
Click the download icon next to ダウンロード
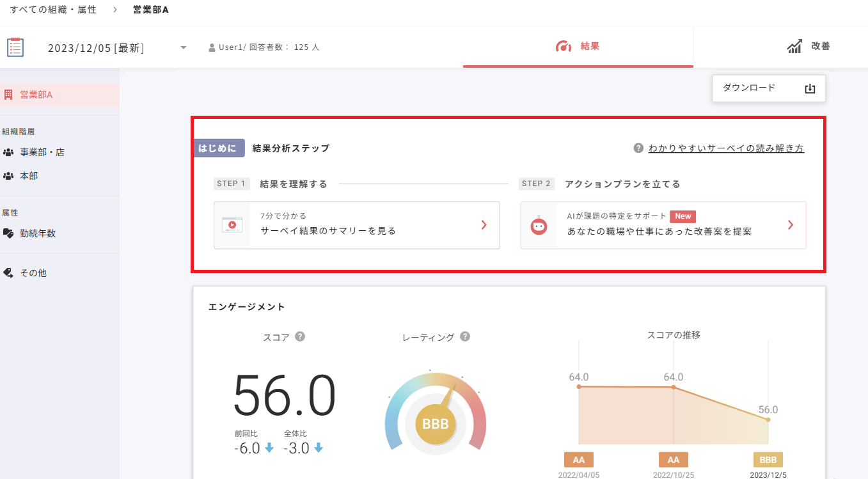point(810,88)
